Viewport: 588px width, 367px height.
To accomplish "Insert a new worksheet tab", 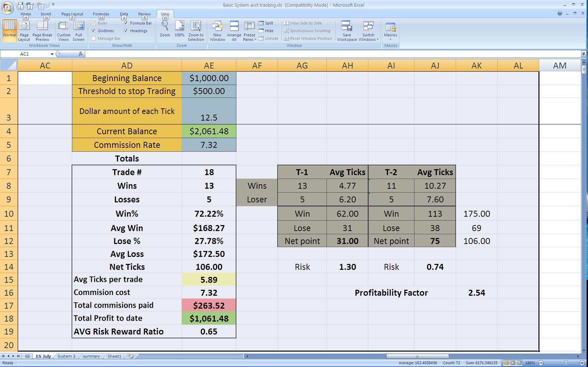I will point(131,356).
